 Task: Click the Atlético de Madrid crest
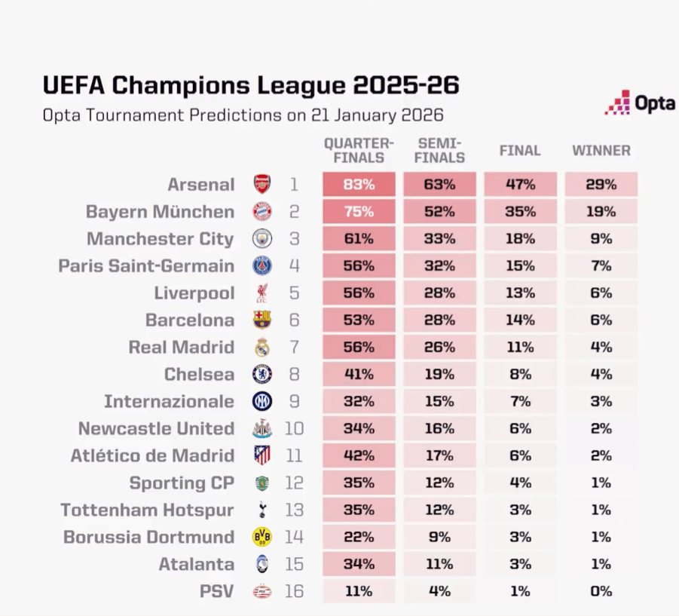click(262, 456)
